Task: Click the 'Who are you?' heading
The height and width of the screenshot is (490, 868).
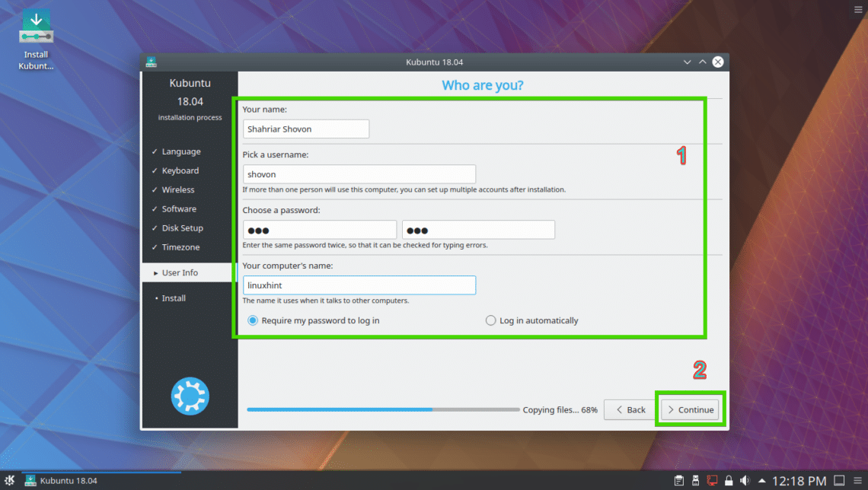Action: (x=482, y=85)
